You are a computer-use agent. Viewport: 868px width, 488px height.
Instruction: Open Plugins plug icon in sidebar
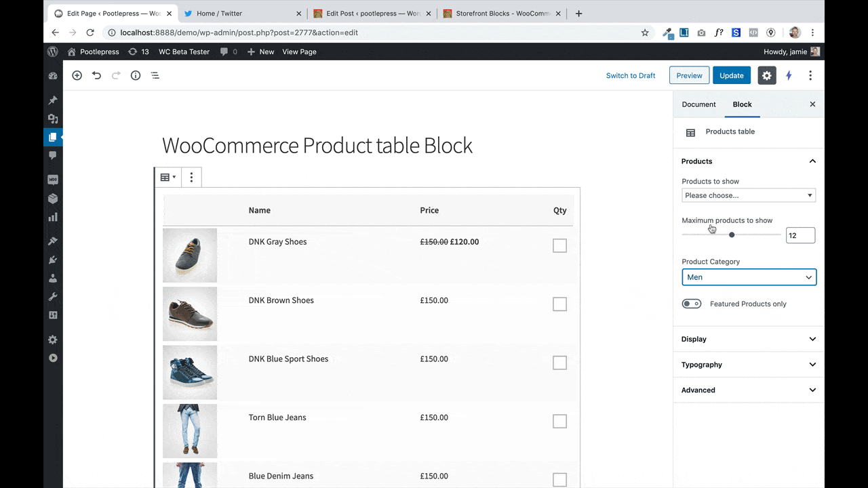tap(53, 260)
